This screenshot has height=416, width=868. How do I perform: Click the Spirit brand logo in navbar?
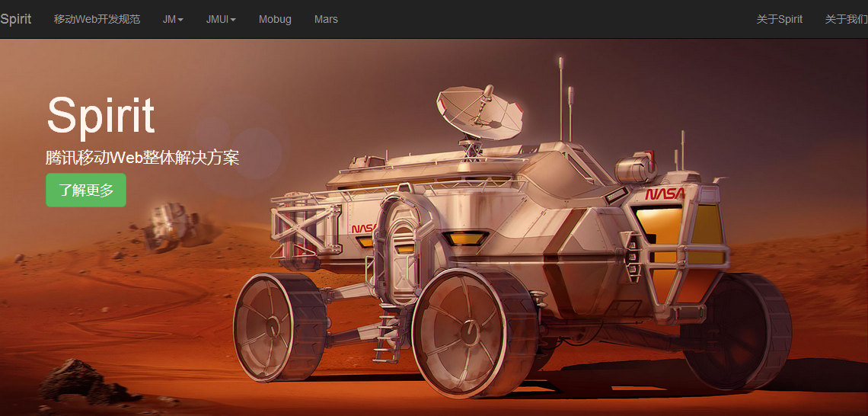point(16,19)
